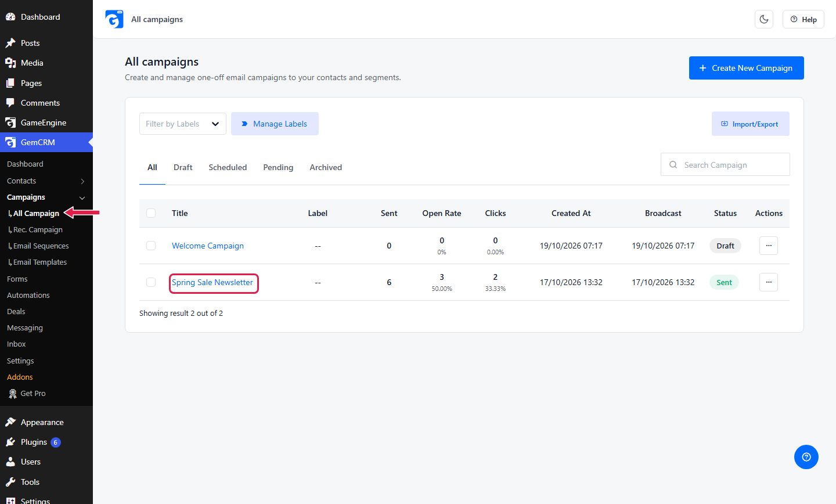Open Plugins icon in sidebar
The image size is (836, 504).
tap(10, 442)
